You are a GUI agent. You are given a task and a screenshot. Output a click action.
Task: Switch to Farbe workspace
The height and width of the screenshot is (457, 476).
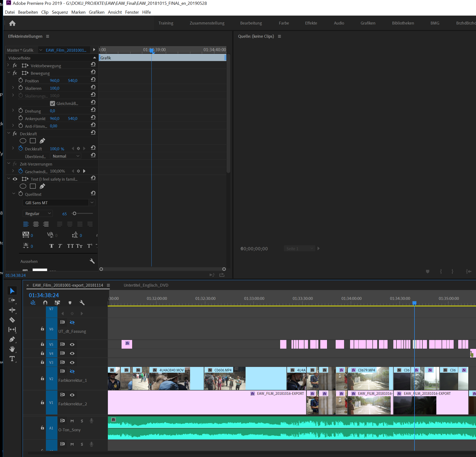tap(284, 23)
